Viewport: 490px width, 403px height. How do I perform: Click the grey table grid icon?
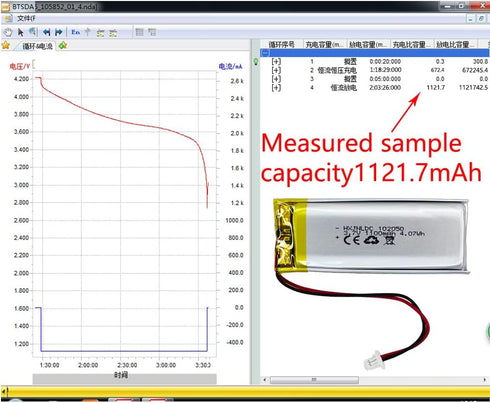pyautogui.click(x=140, y=32)
